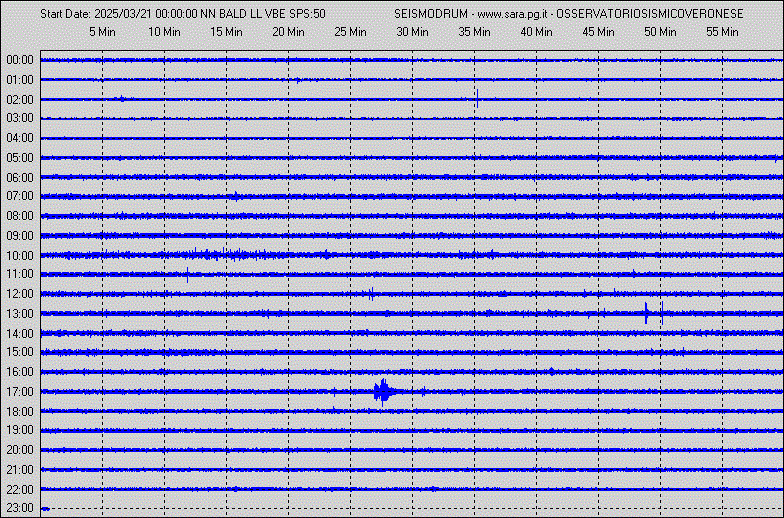This screenshot has width=784, height=518.
Task: Click the 10 Min column header
Action: click(164, 32)
